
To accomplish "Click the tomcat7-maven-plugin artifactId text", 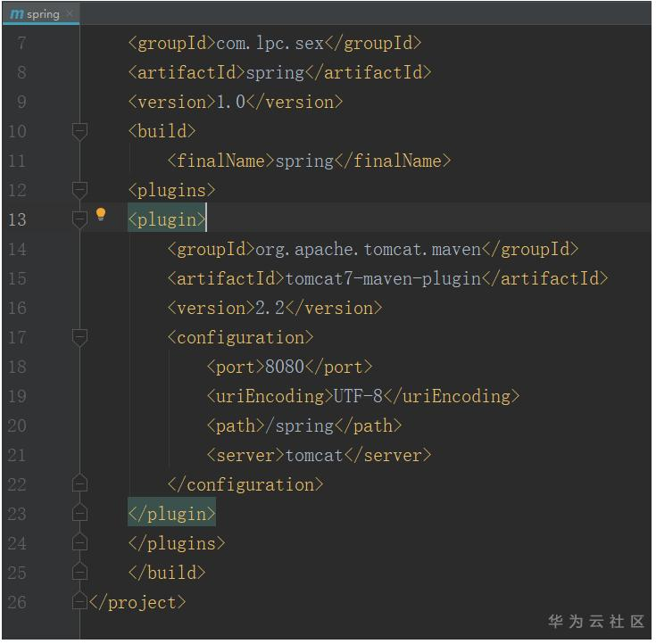I will click(383, 278).
